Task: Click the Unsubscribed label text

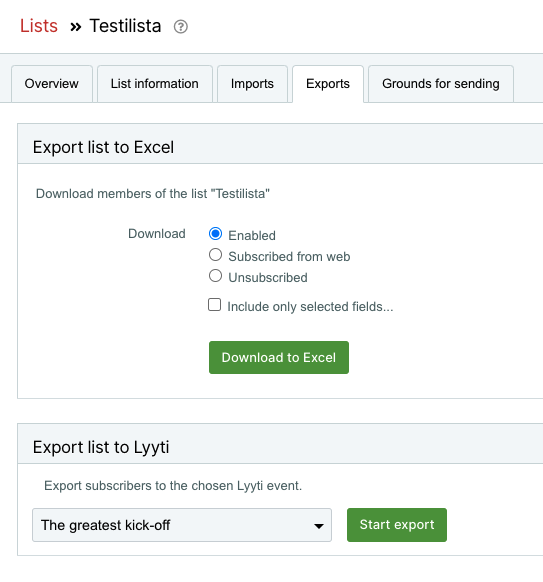Action: (268, 278)
